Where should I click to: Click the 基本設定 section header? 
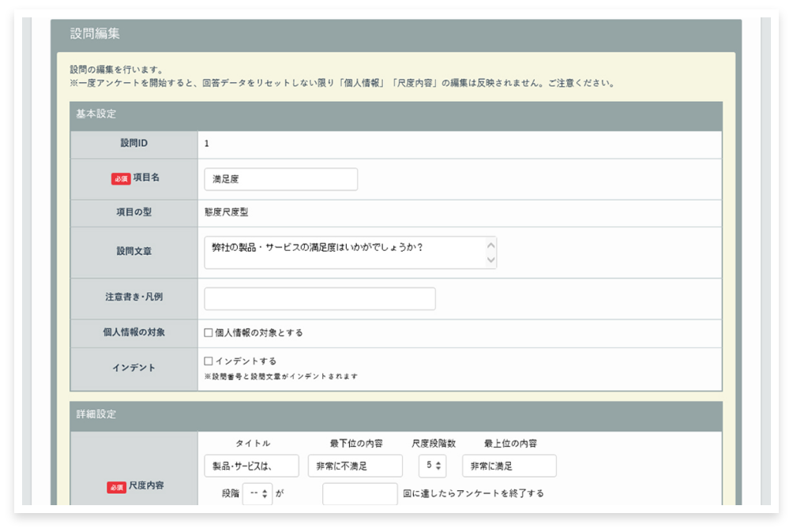(396, 114)
